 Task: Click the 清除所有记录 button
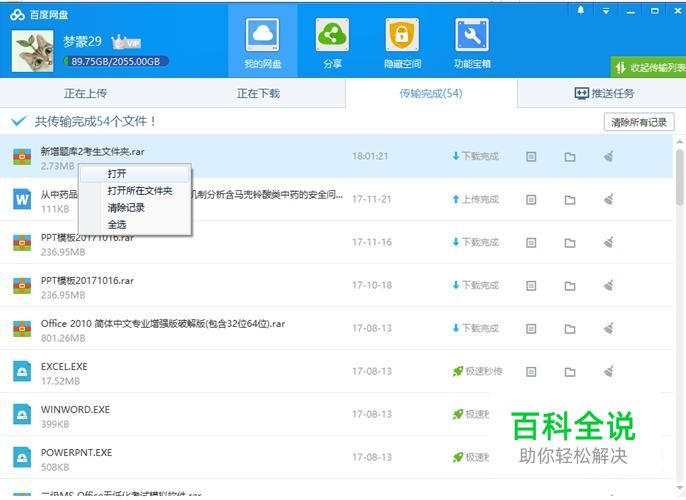point(639,122)
